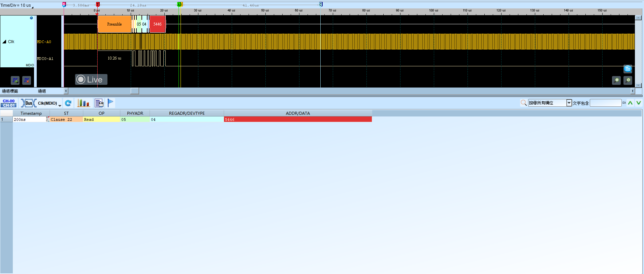Image resolution: width=644 pixels, height=274 pixels.
Task: Click the orange Preamble decode block
Action: pos(115,24)
